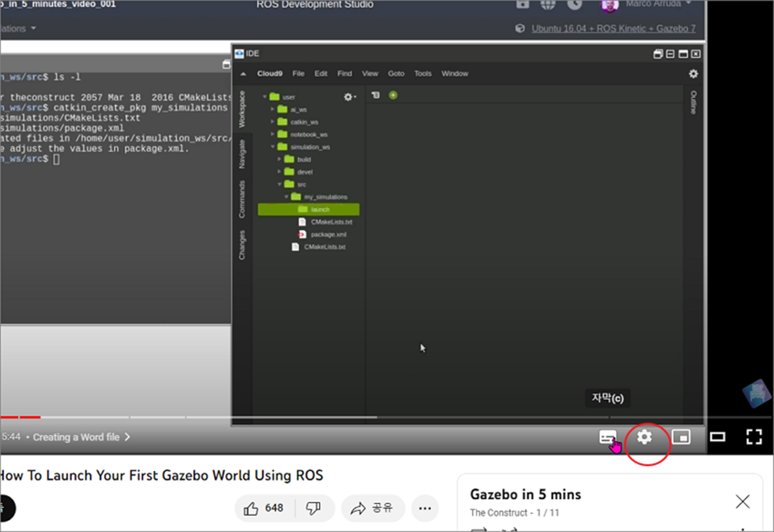The height and width of the screenshot is (532, 774).
Task: Click the IDE window logo icon
Action: pyautogui.click(x=239, y=54)
